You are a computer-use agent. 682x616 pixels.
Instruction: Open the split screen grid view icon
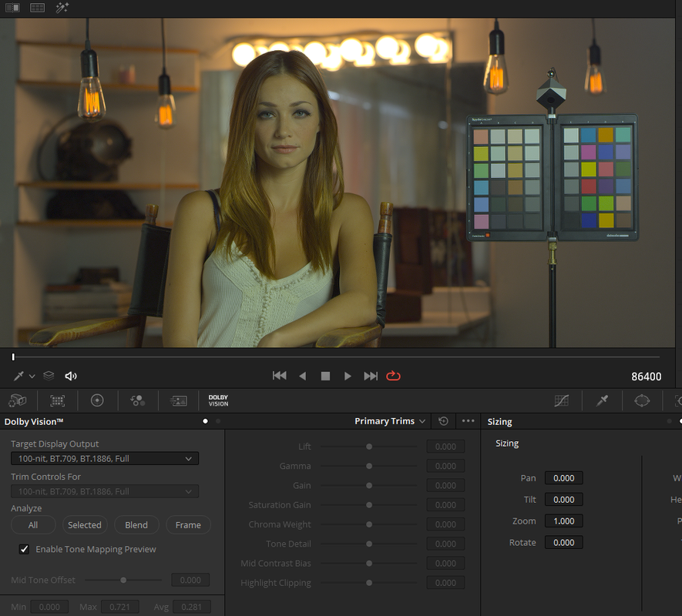coord(38,8)
